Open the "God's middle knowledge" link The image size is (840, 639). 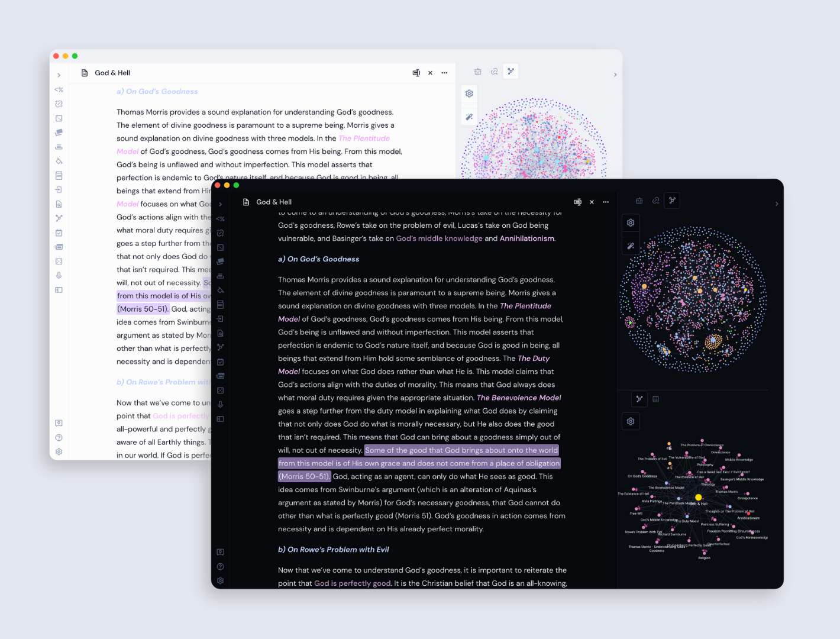(439, 238)
